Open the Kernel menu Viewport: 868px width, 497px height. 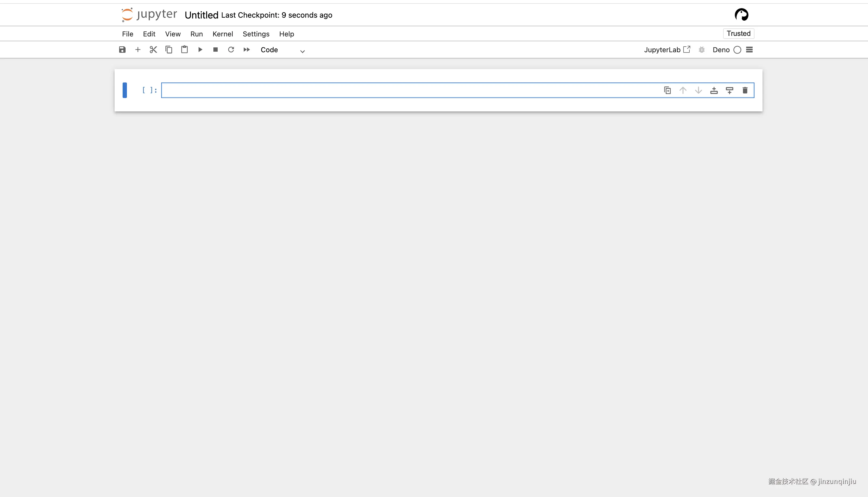pyautogui.click(x=222, y=34)
